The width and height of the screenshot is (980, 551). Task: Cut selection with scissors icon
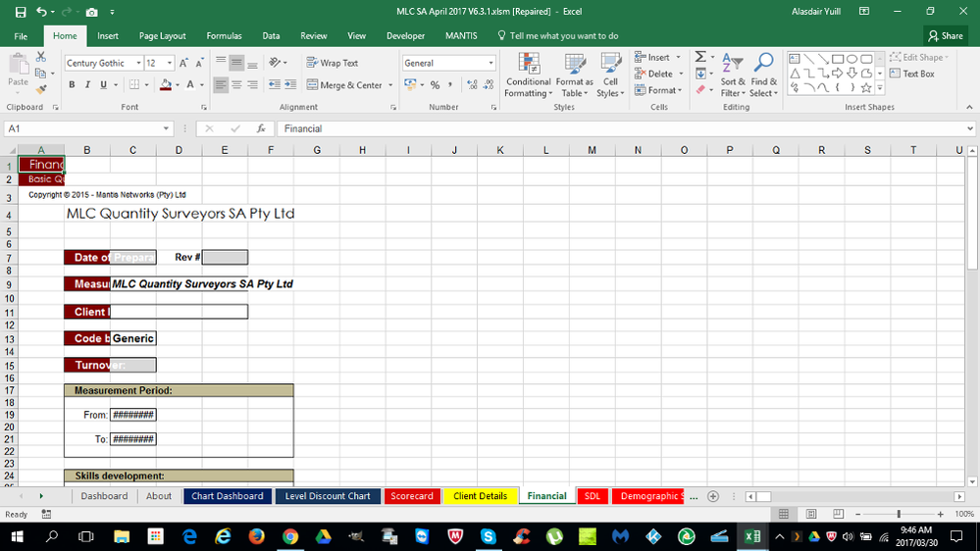pos(40,57)
